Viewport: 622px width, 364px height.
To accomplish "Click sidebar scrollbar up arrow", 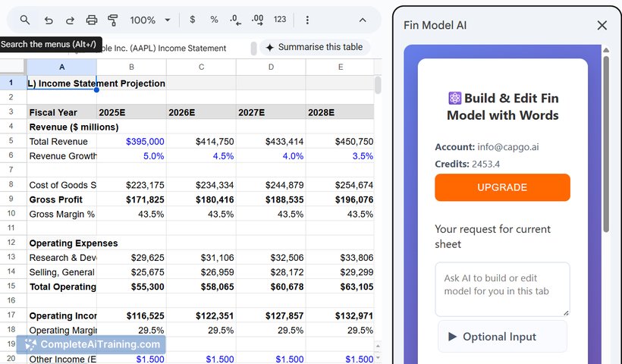I will click(606, 50).
